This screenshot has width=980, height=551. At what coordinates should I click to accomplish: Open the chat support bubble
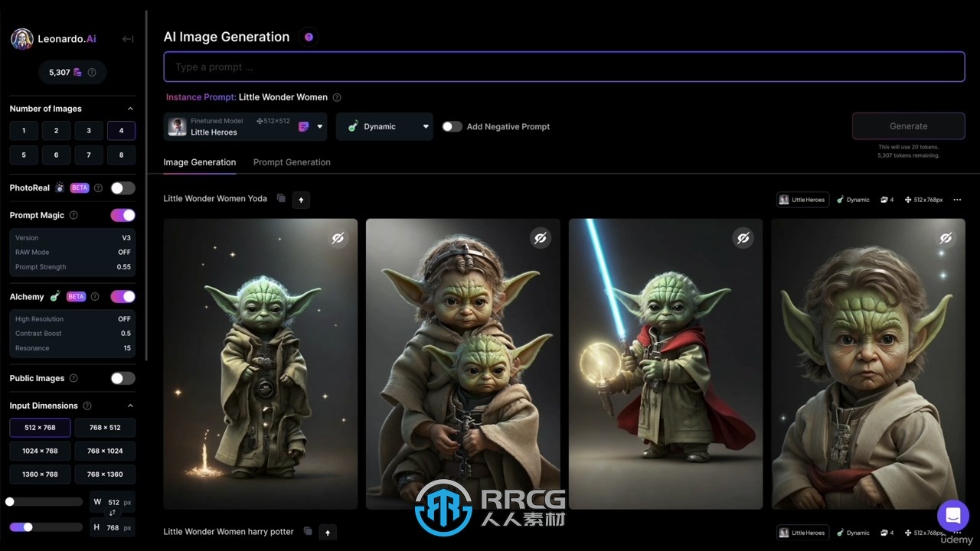coord(953,515)
